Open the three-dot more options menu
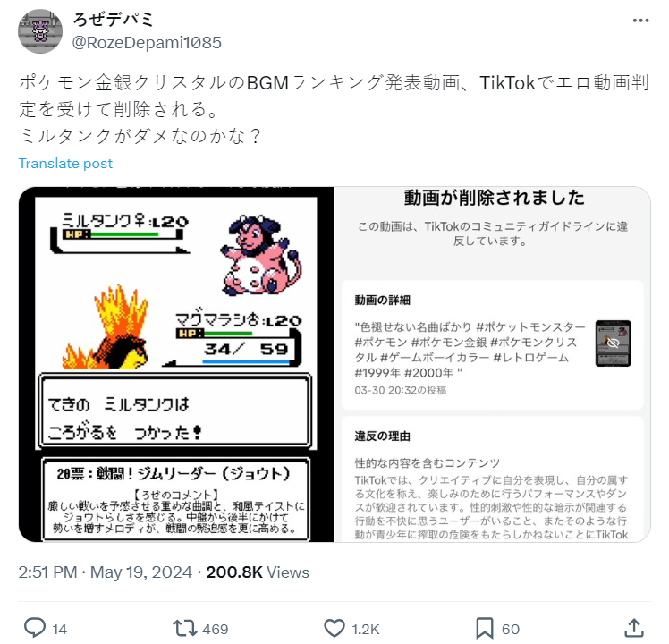 pyautogui.click(x=640, y=21)
